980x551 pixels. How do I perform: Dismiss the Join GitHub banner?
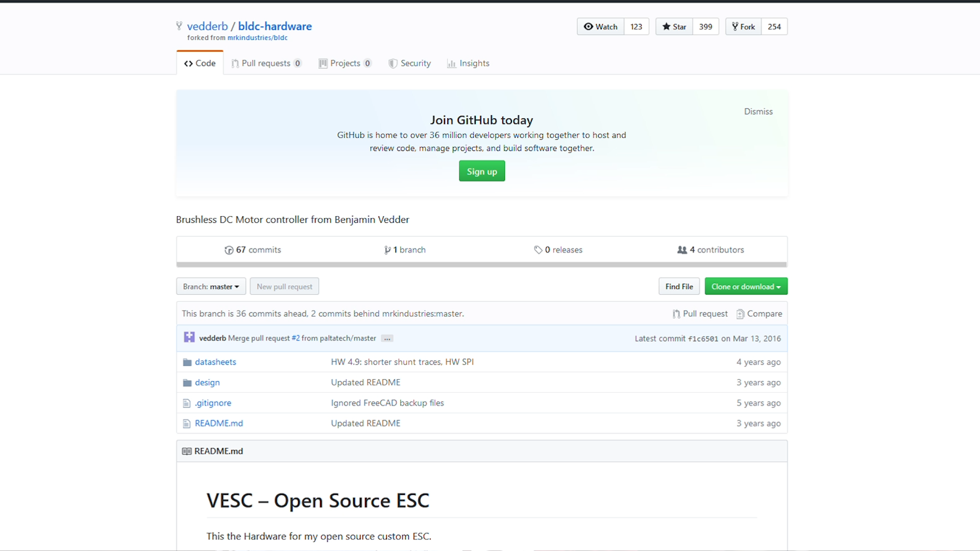click(758, 111)
